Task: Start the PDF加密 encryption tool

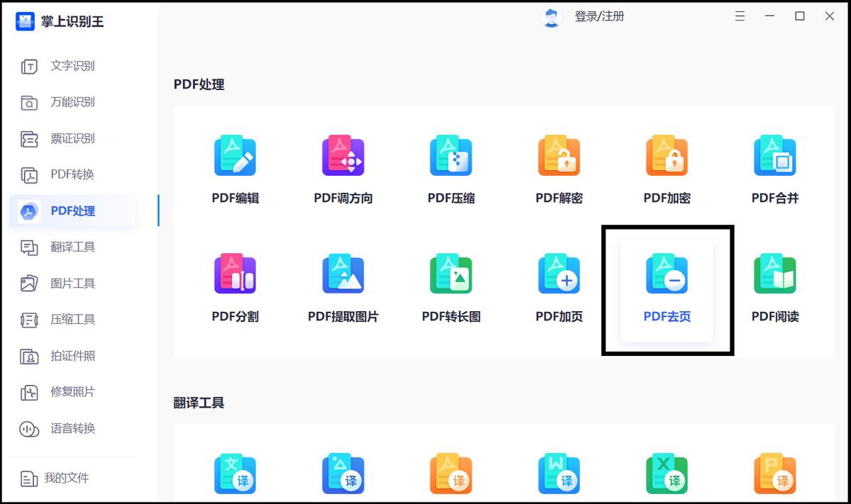Action: pos(666,167)
